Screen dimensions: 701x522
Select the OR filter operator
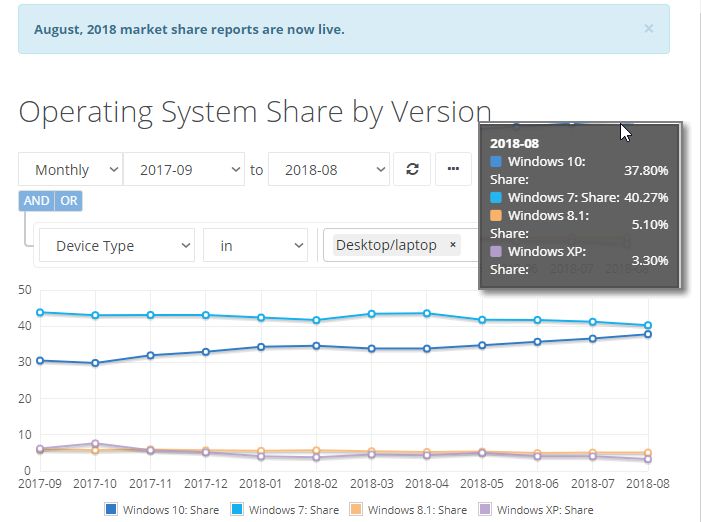69,201
